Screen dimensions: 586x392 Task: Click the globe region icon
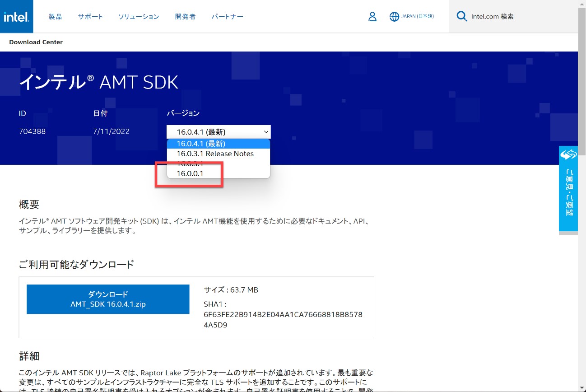pos(394,17)
